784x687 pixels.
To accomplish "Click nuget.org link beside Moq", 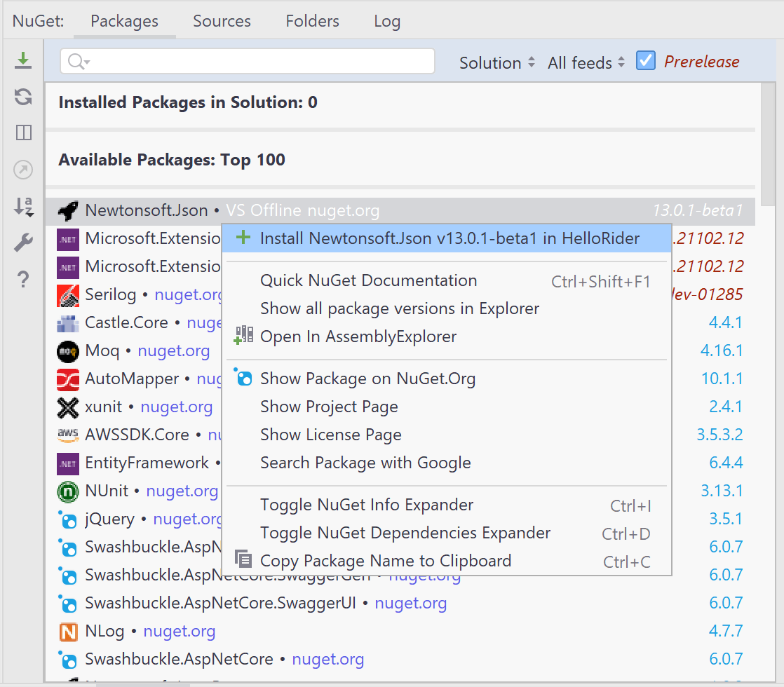I will pos(174,351).
